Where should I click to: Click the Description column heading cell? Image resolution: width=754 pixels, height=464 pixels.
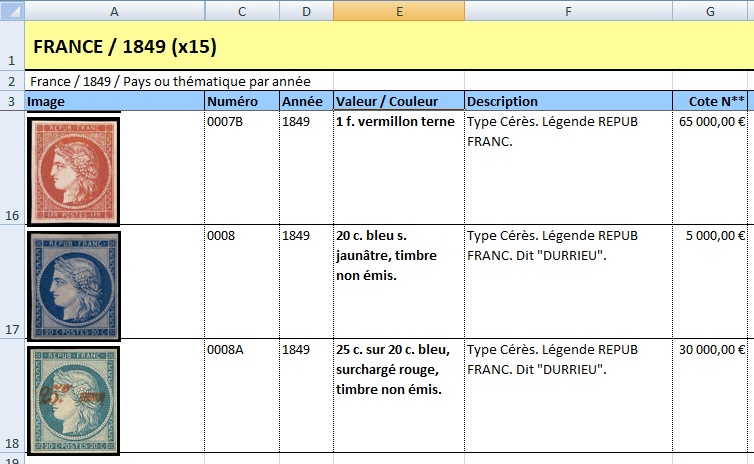pos(568,101)
